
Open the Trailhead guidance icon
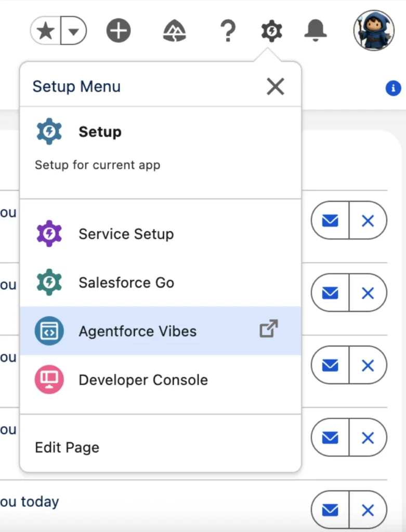pos(174,32)
